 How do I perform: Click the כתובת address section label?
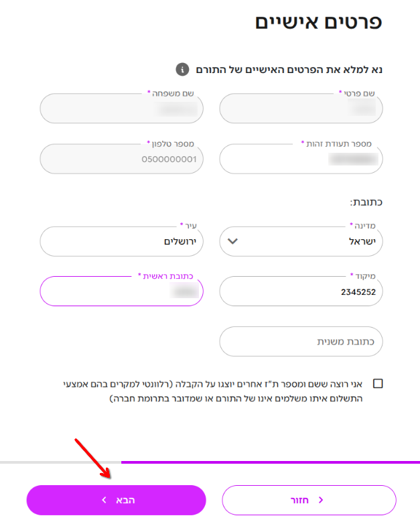click(x=366, y=201)
